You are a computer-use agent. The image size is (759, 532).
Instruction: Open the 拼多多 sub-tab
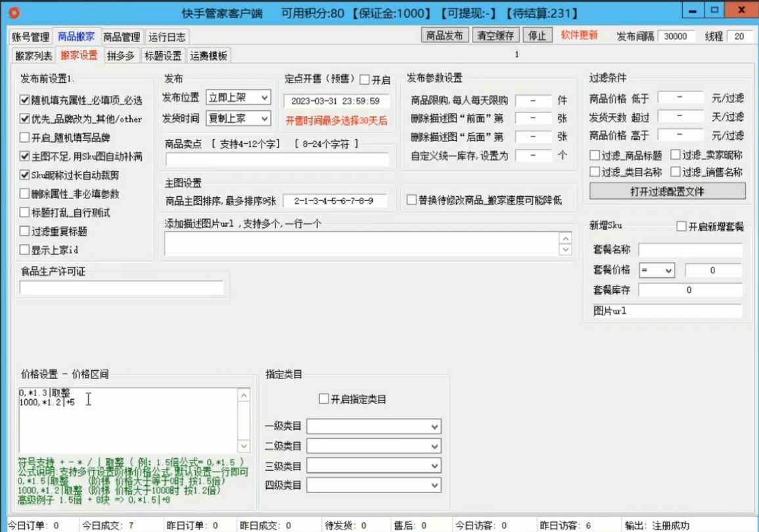120,56
